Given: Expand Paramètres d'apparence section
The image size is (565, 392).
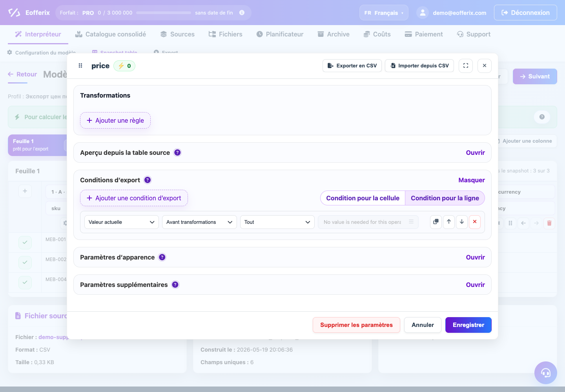Looking at the screenshot, I should [475, 257].
